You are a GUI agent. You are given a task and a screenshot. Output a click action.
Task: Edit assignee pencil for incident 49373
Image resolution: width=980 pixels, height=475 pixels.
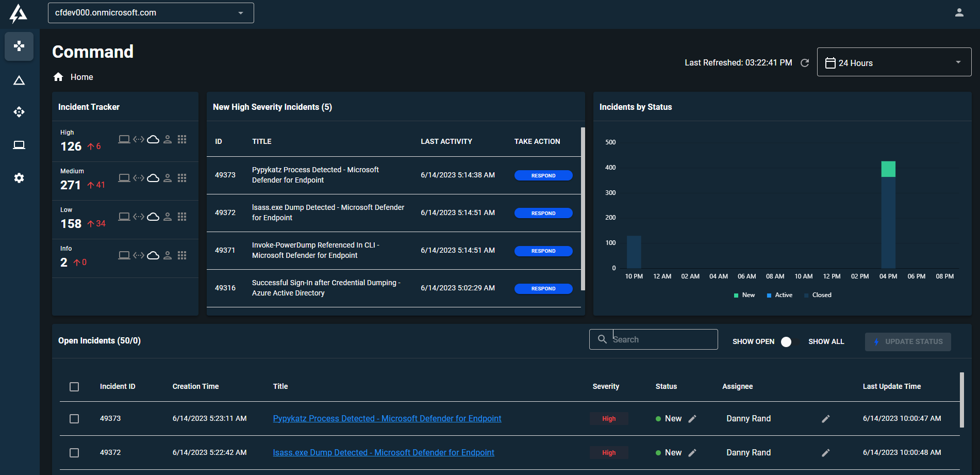pos(826,419)
